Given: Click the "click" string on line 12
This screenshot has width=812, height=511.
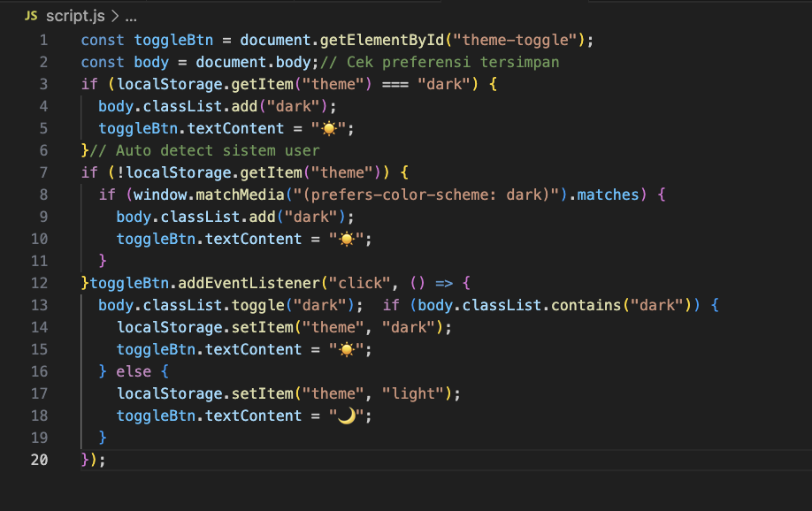Looking at the screenshot, I should click(359, 283).
